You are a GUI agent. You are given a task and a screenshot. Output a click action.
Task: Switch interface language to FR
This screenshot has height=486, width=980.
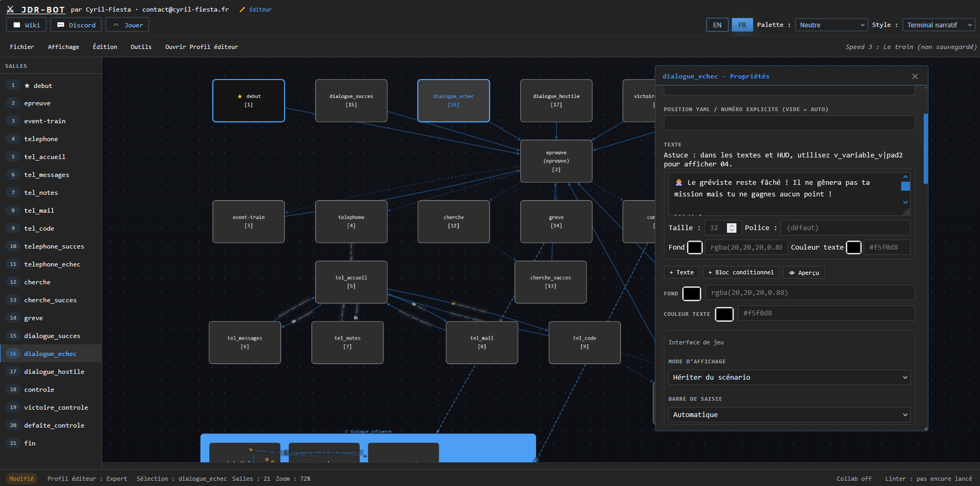[x=742, y=25]
